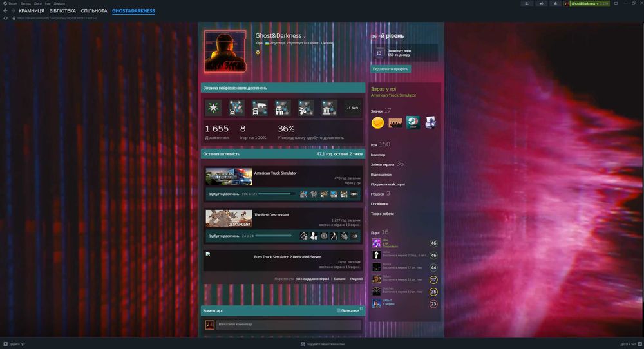This screenshot has width=644, height=349.
Task: Reload the page with refresh icon
Action: tap(5, 18)
